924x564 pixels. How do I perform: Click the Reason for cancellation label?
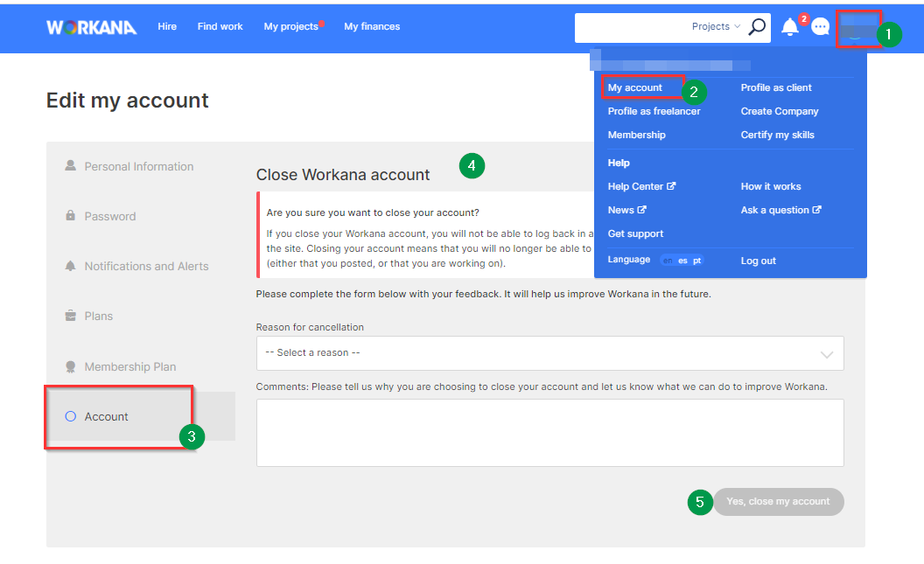(x=310, y=327)
